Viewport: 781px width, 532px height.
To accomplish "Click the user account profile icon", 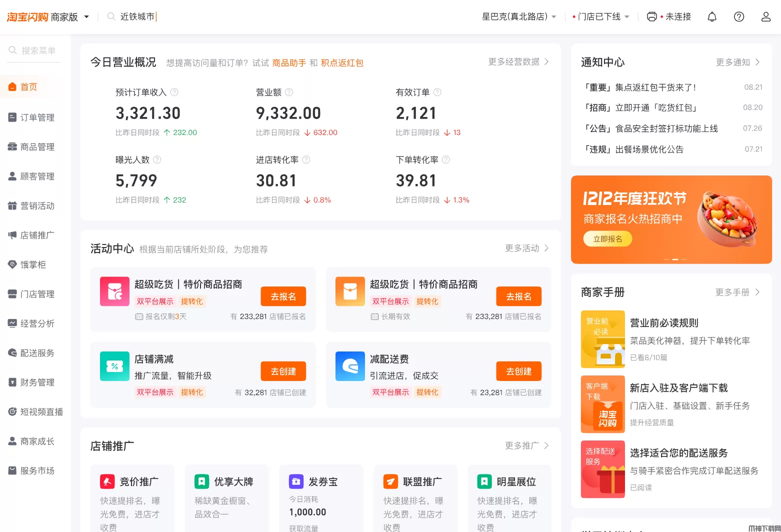I will pos(765,17).
